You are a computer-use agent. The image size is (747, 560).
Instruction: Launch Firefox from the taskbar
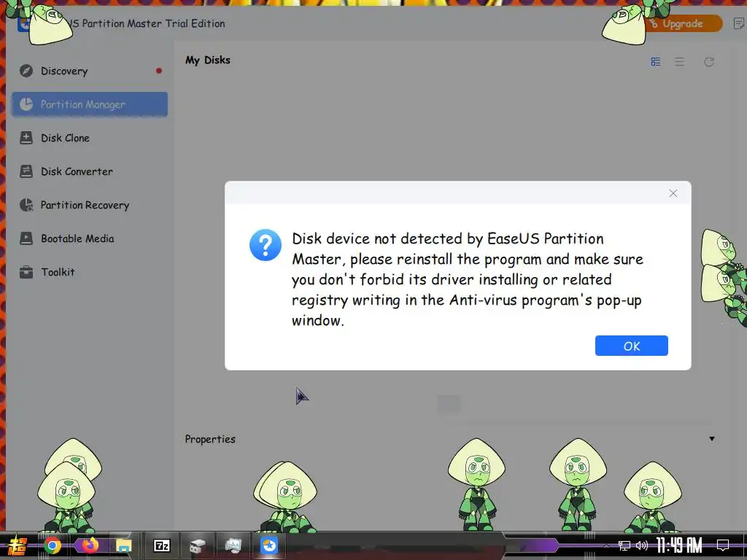89,545
